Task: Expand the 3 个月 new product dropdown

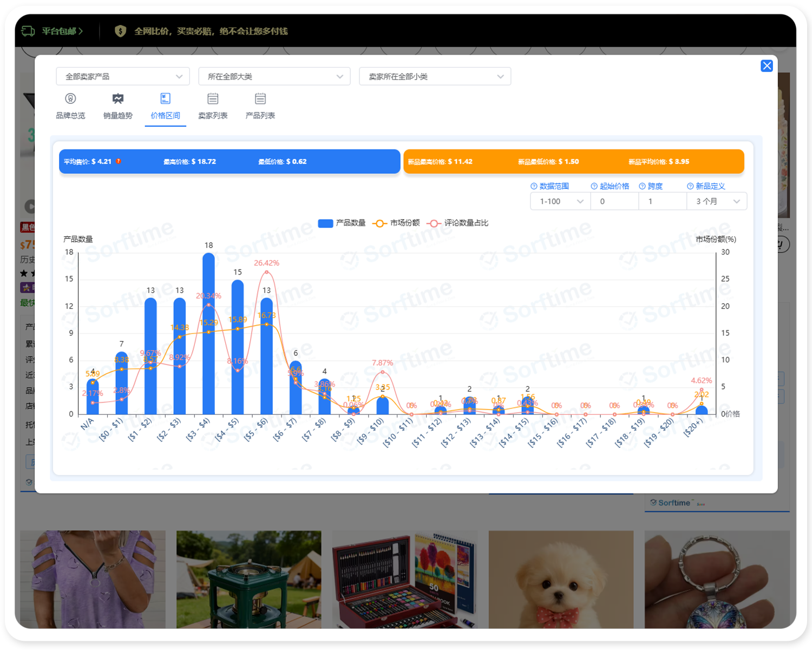Action: point(717,201)
